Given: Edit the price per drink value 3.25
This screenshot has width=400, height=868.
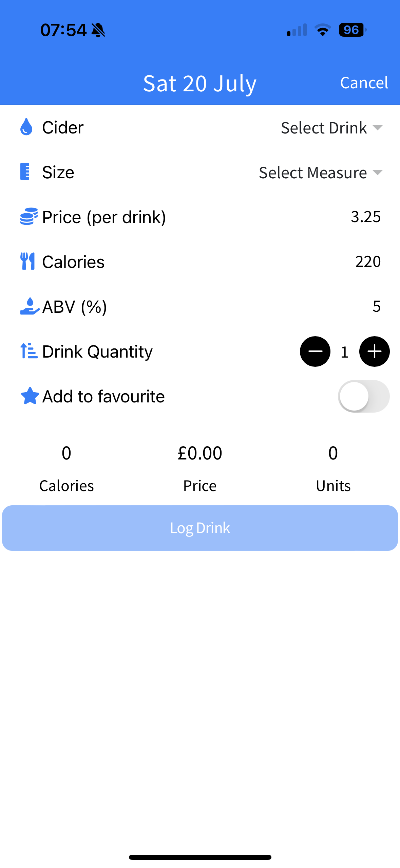Looking at the screenshot, I should tap(365, 217).
